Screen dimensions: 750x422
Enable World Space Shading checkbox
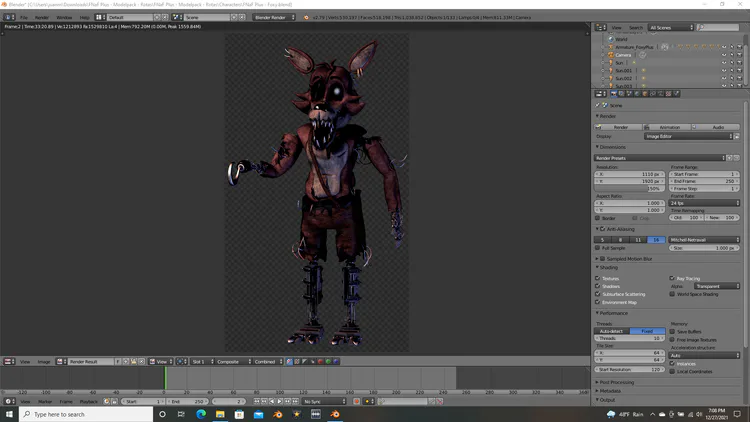pos(672,294)
